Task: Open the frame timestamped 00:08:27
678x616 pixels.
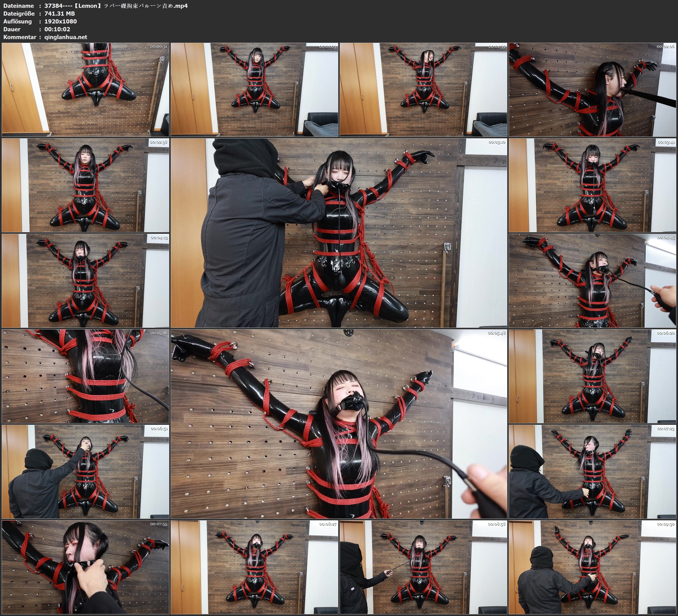Action: pyautogui.click(x=254, y=567)
